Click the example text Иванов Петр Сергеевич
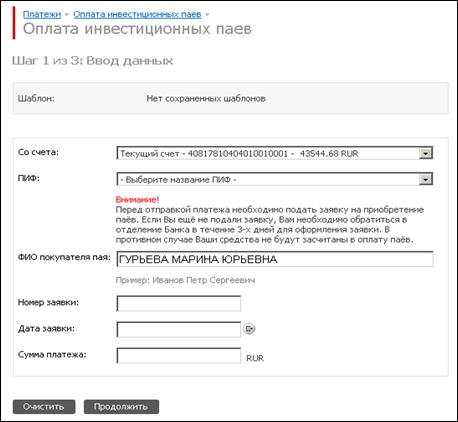 pos(204,280)
